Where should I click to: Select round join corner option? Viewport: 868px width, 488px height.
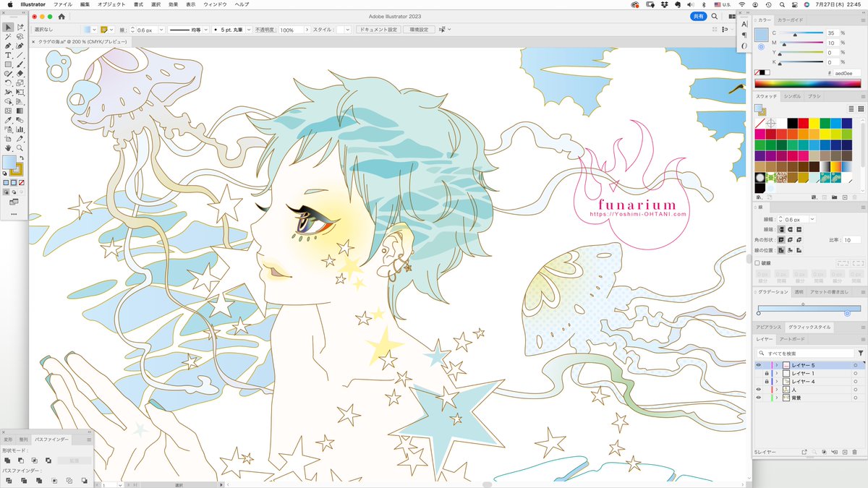791,240
